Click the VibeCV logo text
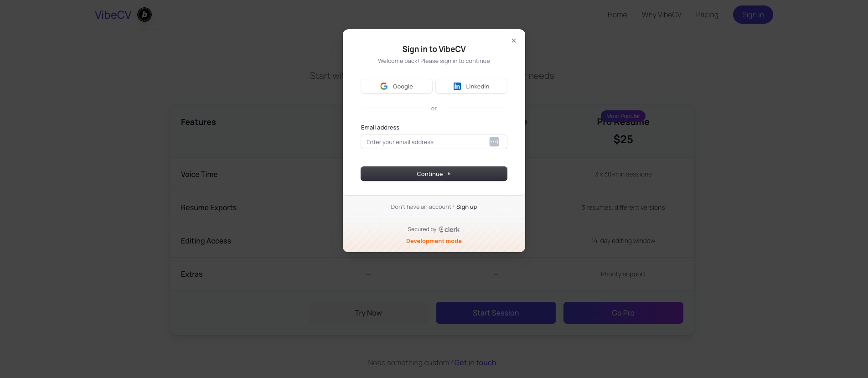868x378 pixels. tap(113, 15)
